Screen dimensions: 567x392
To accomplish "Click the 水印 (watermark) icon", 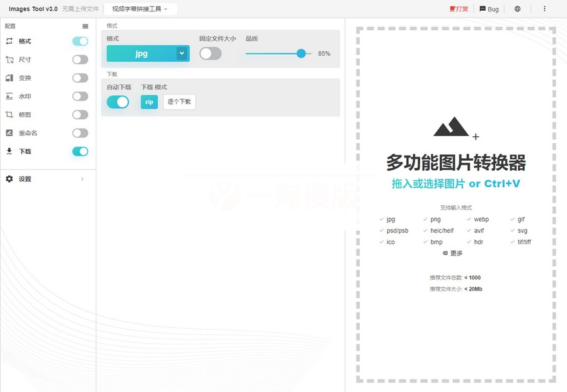I will [x=9, y=96].
